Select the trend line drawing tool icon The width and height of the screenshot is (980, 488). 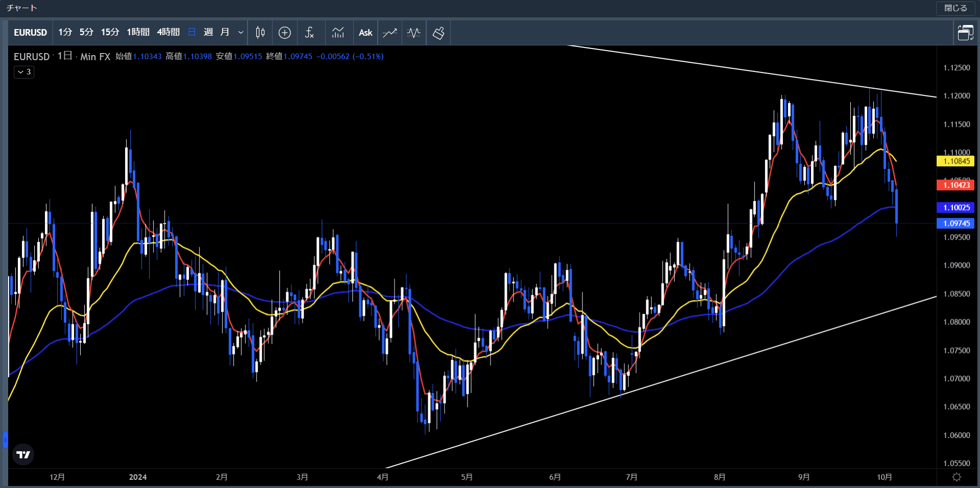390,33
